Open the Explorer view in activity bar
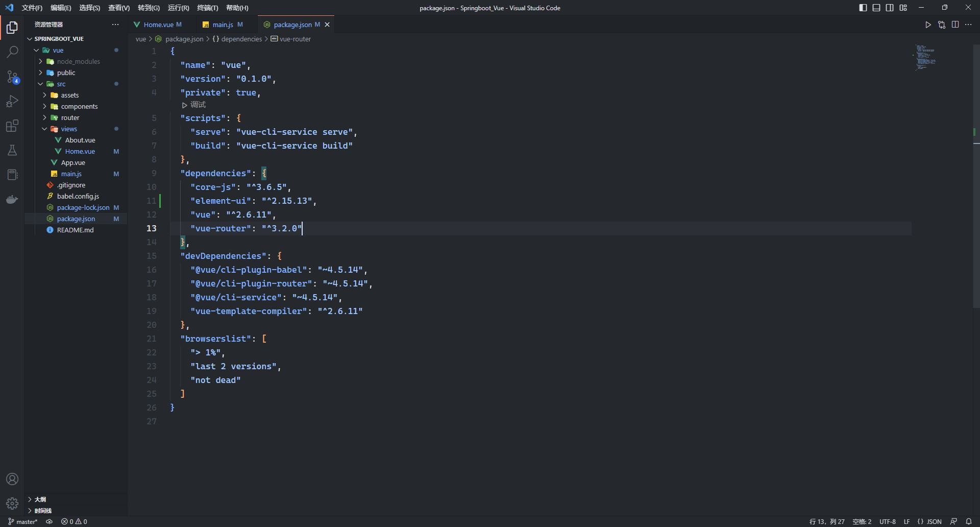 (x=12, y=27)
